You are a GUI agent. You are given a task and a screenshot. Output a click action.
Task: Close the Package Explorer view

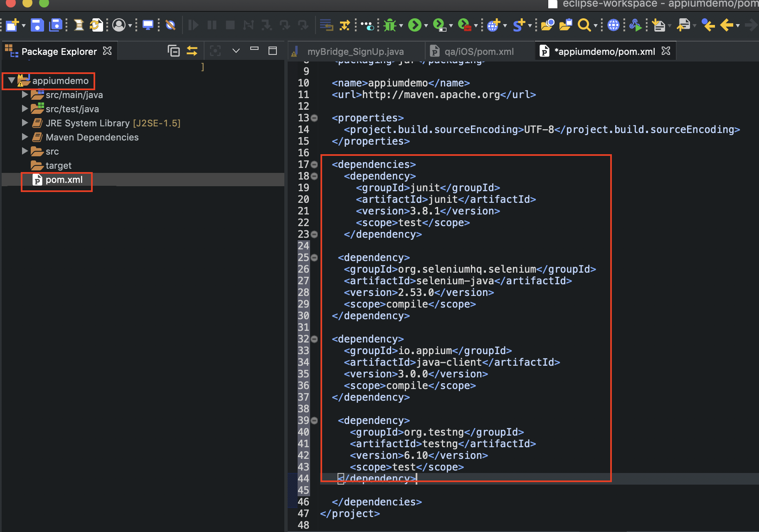pyautogui.click(x=107, y=51)
